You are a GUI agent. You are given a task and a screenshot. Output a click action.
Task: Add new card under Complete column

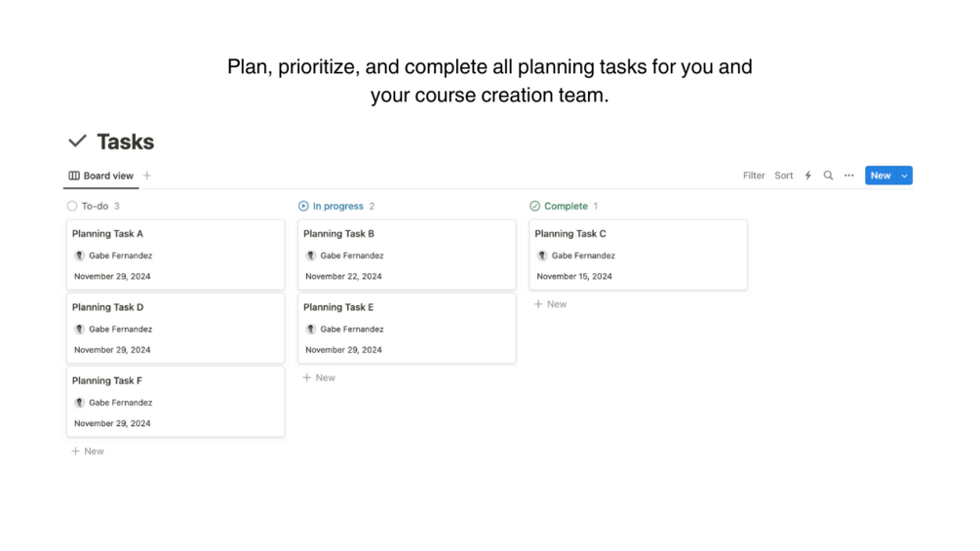[x=551, y=304]
